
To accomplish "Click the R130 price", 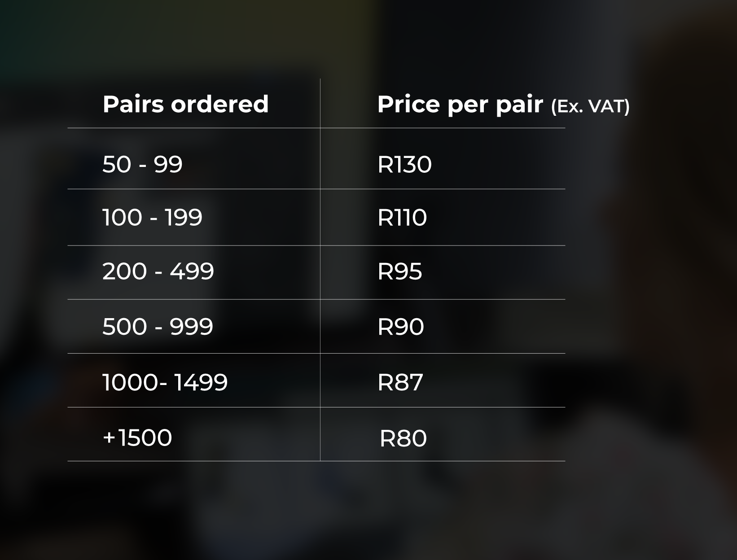I will (404, 164).
